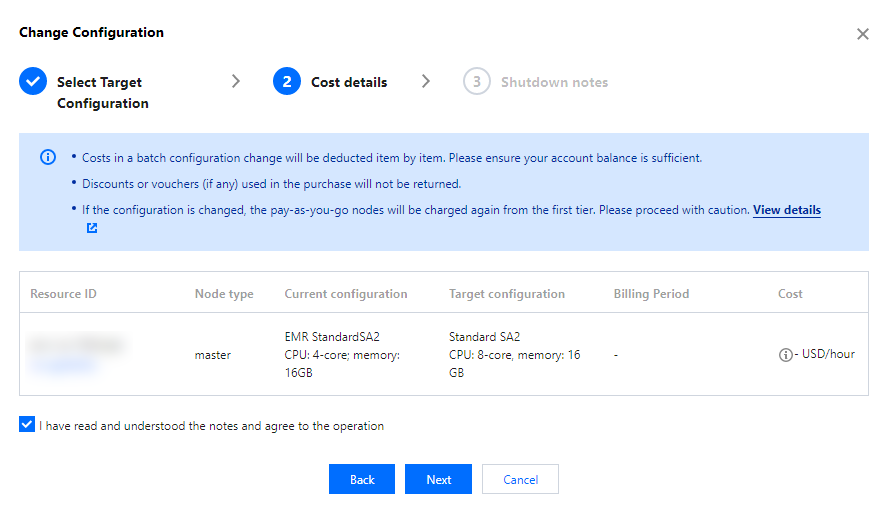Image resolution: width=891 pixels, height=514 pixels.
Task: Click the greyed step 3 number circle
Action: click(x=476, y=82)
